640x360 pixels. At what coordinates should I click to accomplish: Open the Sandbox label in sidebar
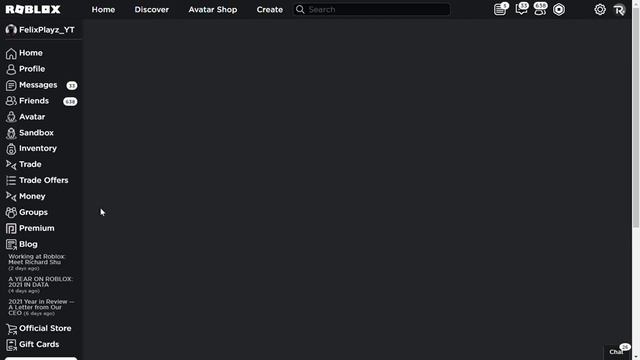coord(36,133)
